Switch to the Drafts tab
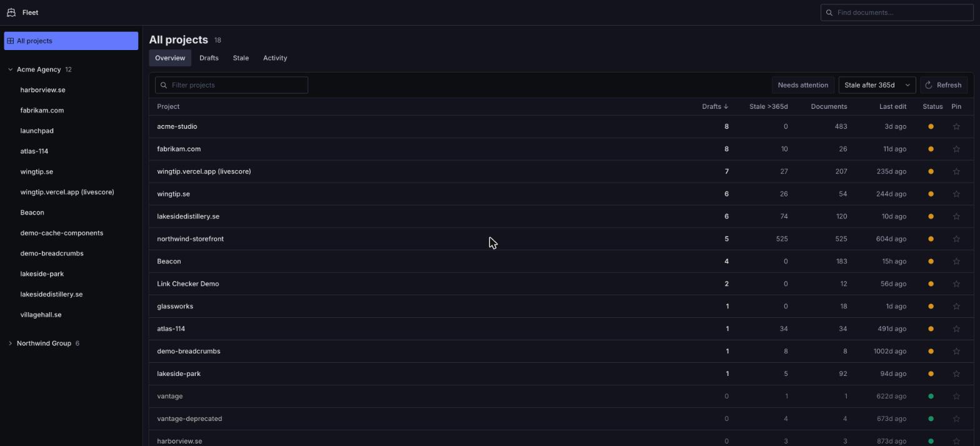Screen dimensions: 980x446 [209, 58]
